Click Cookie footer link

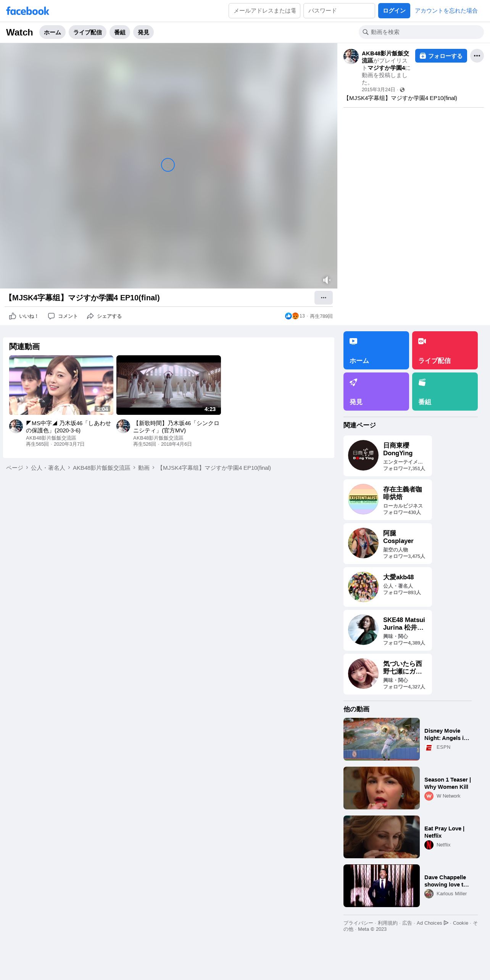point(461,923)
